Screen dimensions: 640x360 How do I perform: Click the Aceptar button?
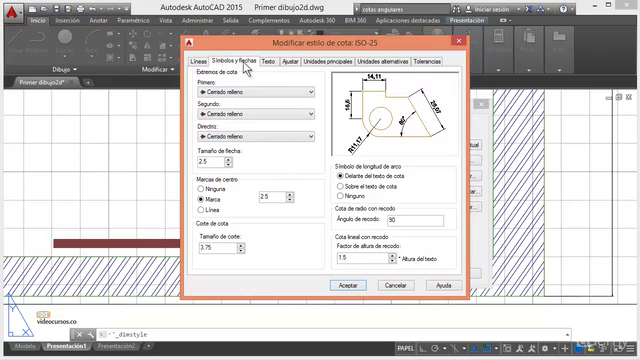(348, 286)
